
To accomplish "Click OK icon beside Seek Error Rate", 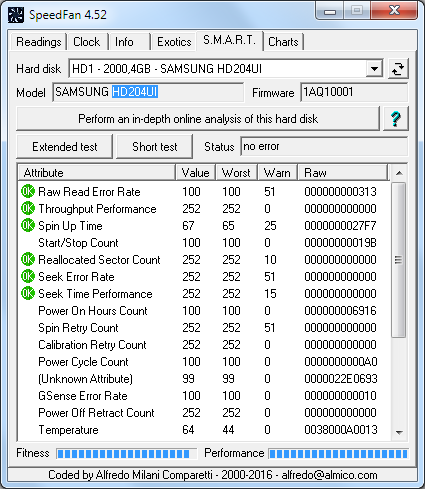I will tap(28, 276).
